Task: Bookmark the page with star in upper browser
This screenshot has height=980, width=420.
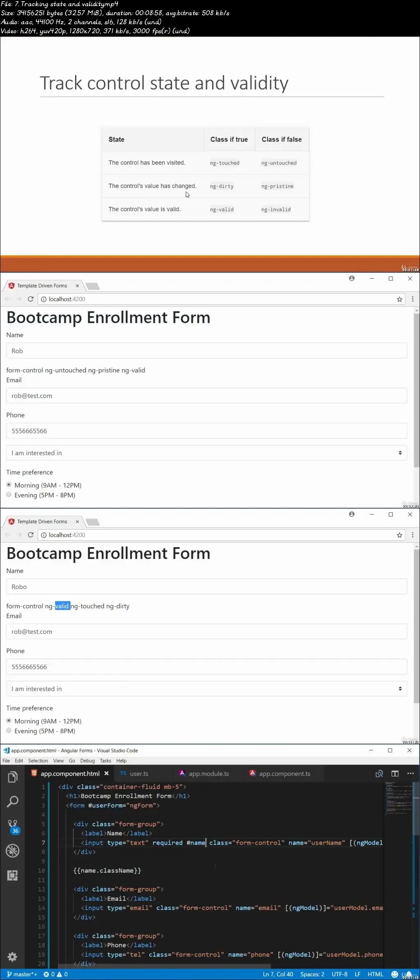Action: pyautogui.click(x=399, y=299)
